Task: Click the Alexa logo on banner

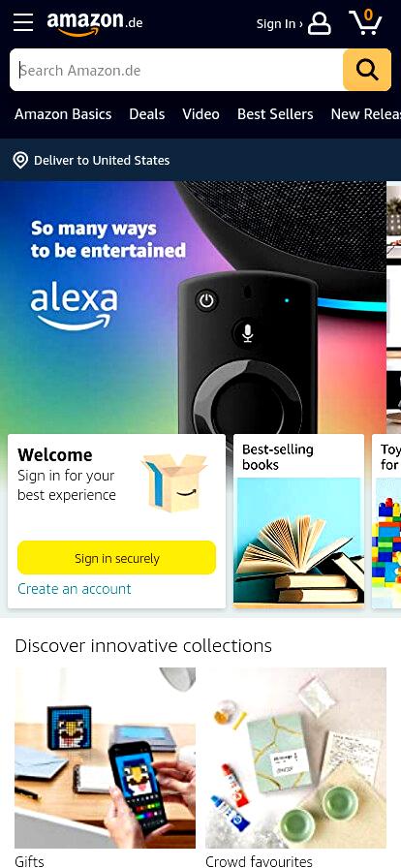Action: coord(74,306)
